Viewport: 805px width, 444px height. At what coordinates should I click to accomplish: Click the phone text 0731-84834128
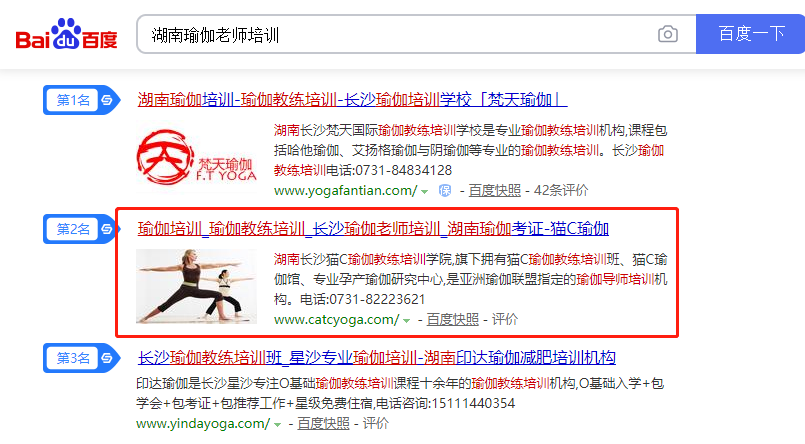click(404, 170)
